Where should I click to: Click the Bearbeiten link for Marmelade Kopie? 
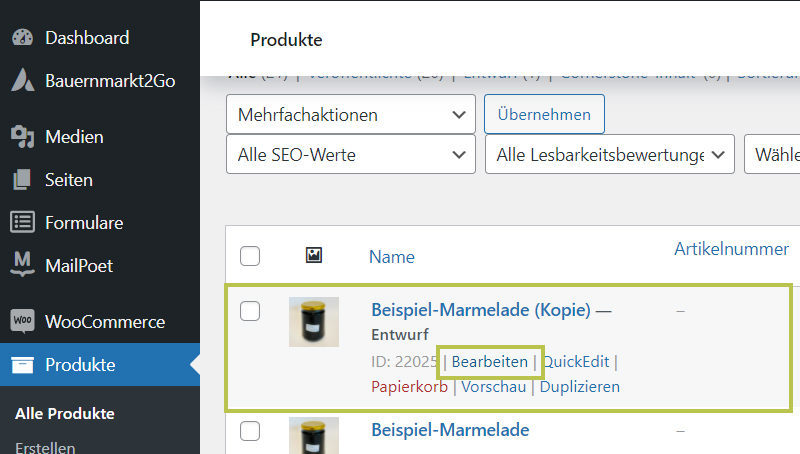[489, 362]
